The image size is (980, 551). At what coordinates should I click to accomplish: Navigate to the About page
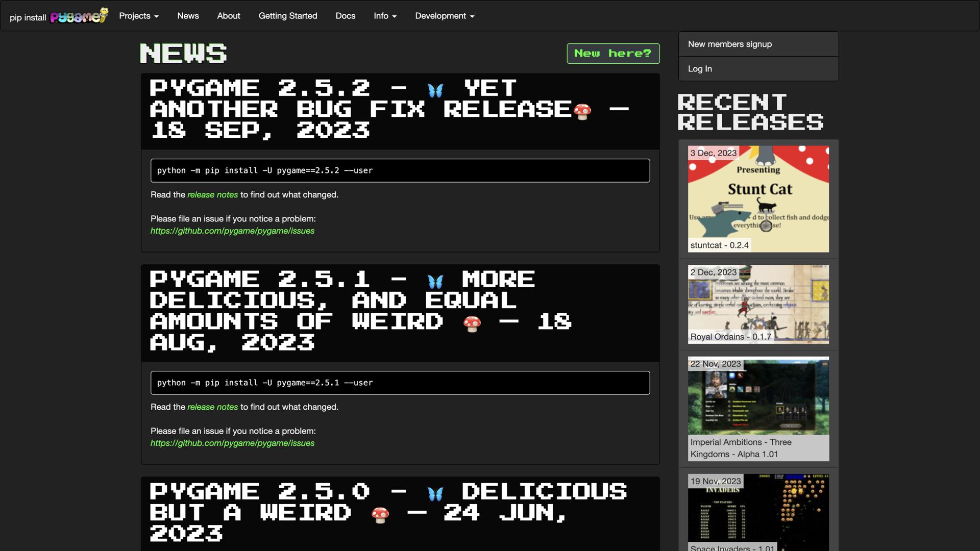click(x=228, y=16)
